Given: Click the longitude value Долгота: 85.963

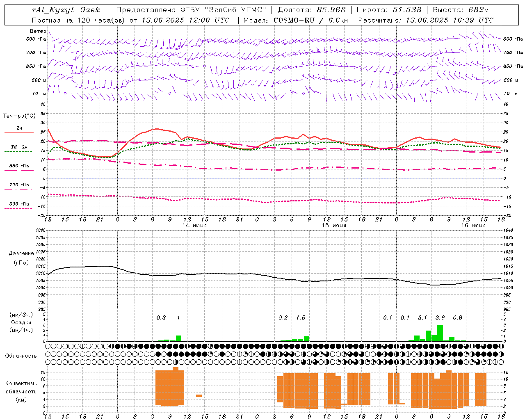Looking at the screenshot, I should pos(312,10).
